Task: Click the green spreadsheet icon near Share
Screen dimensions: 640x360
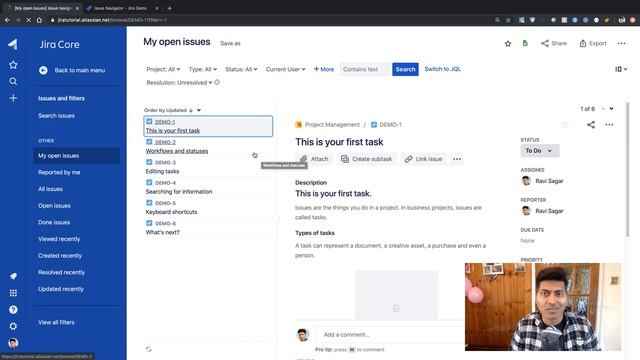Action: (x=525, y=43)
